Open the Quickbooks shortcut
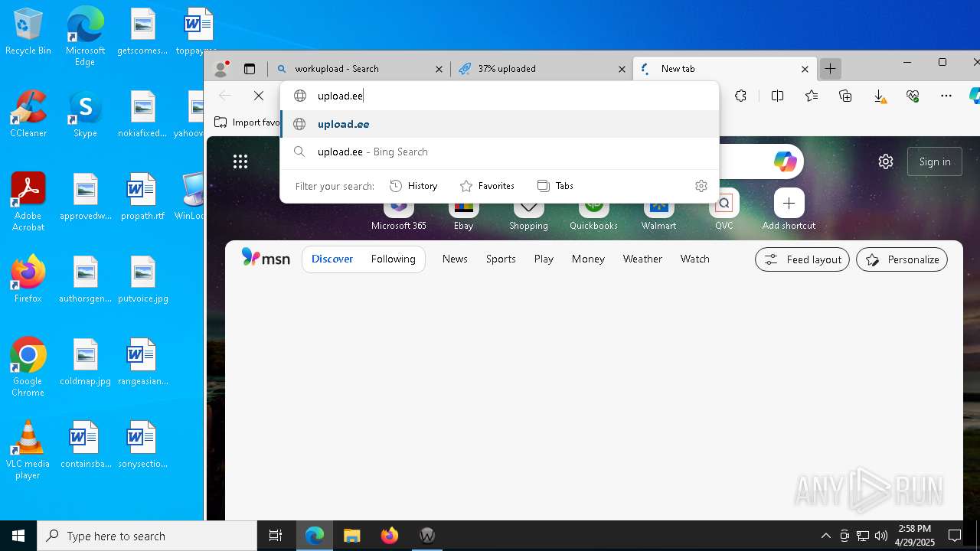This screenshot has height=551, width=980. 593,216
